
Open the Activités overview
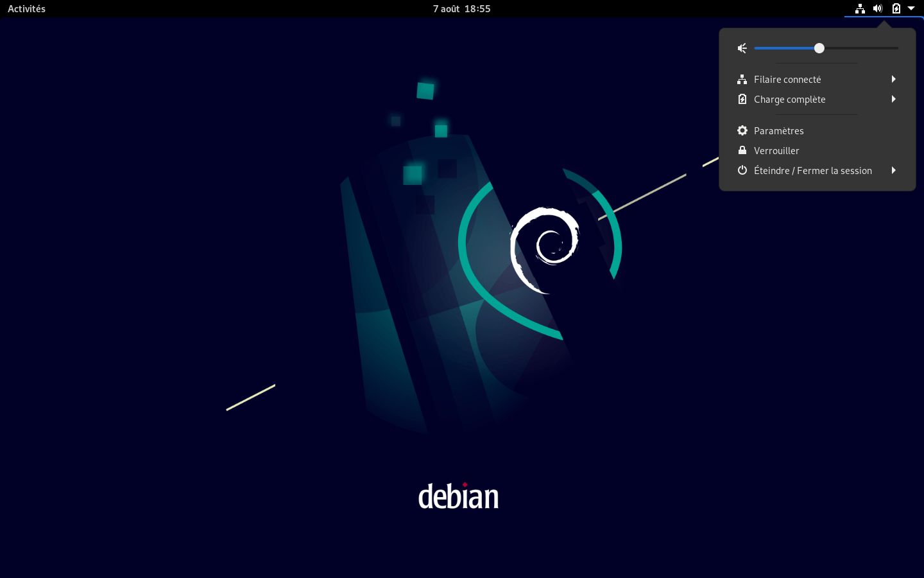(26, 8)
